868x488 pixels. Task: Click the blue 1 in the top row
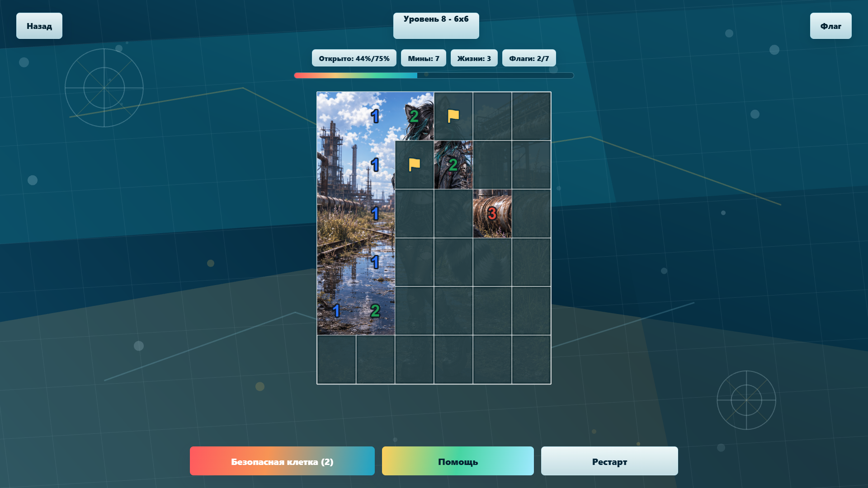point(375,116)
